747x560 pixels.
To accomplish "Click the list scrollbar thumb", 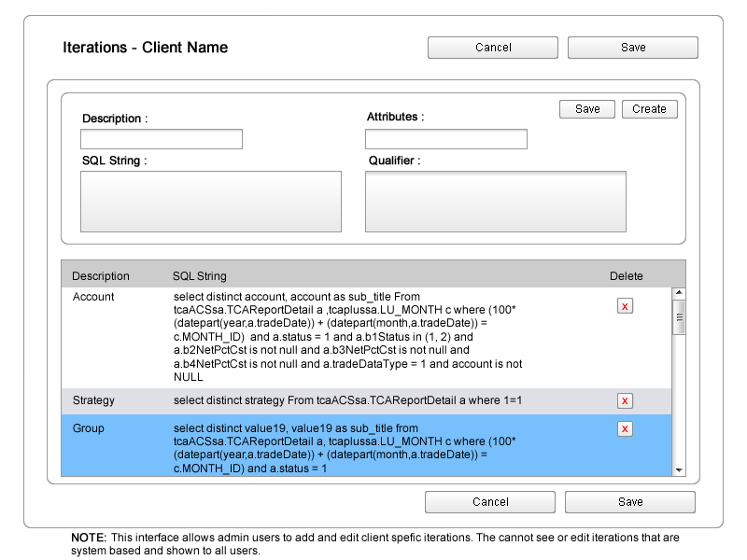I will (679, 316).
